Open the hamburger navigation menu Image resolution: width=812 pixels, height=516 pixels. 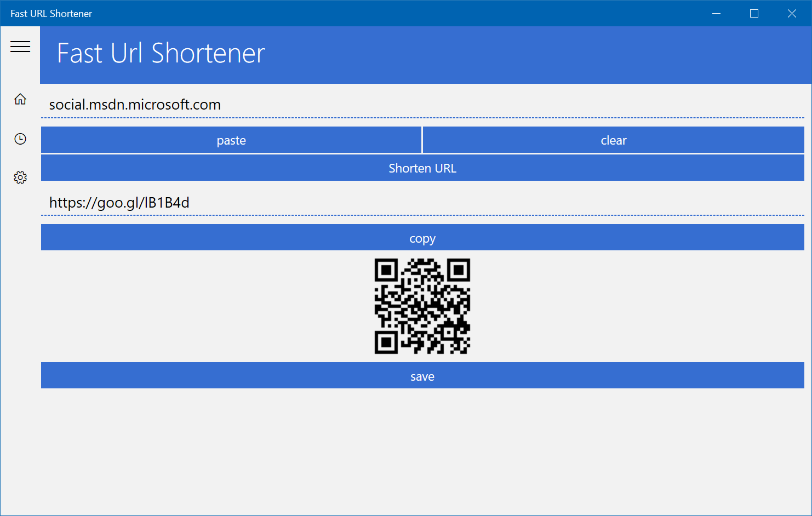click(x=20, y=47)
